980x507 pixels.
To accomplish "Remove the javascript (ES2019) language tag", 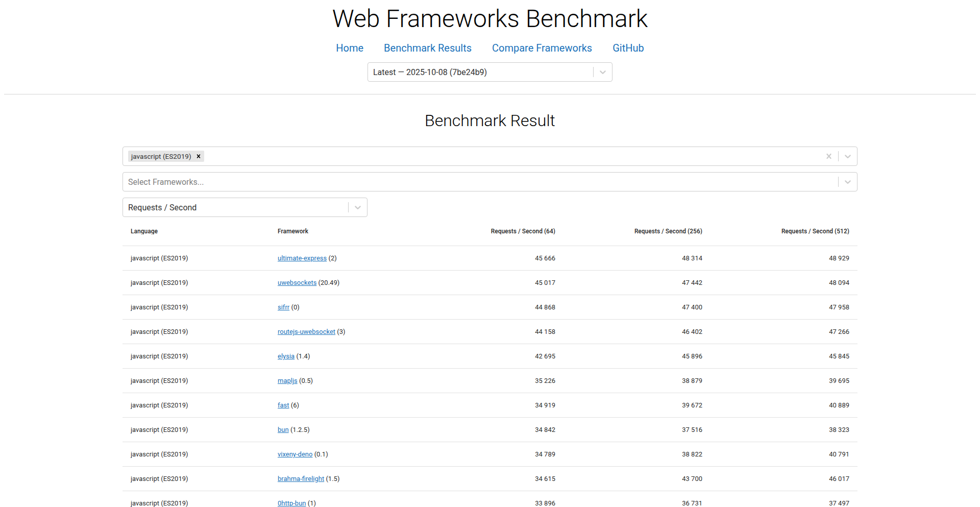I will 199,156.
